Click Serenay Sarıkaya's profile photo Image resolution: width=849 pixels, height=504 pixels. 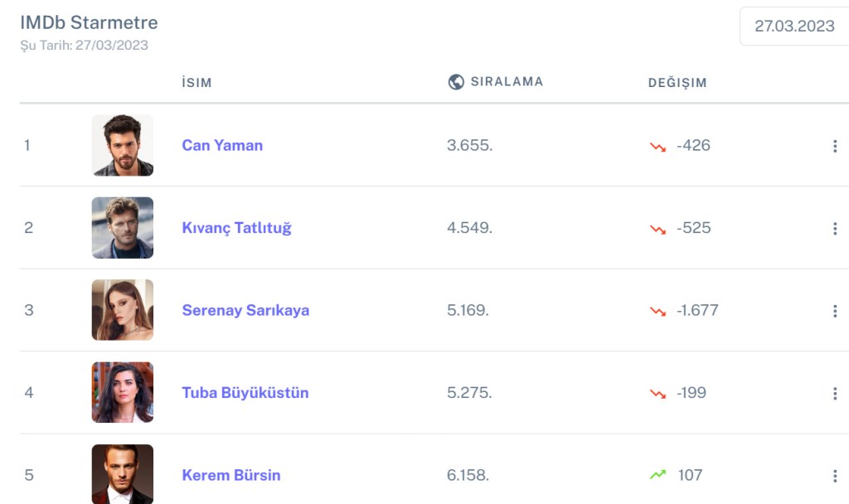click(123, 310)
